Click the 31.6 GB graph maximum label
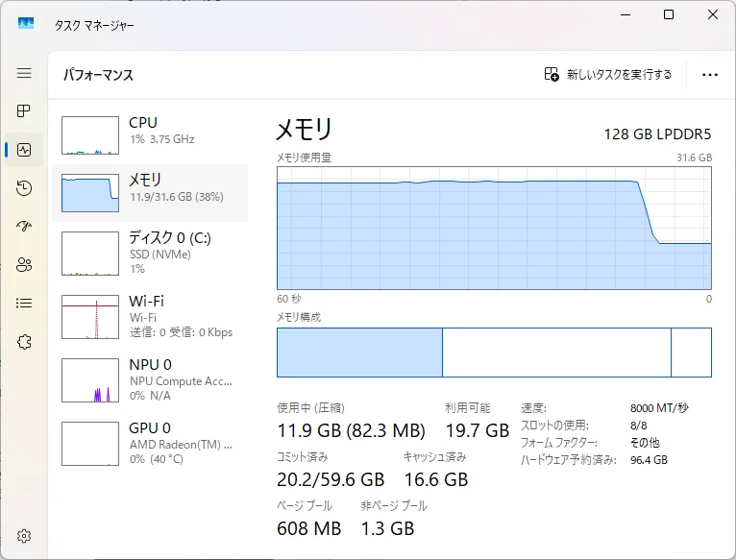736x560 pixels. click(x=694, y=158)
